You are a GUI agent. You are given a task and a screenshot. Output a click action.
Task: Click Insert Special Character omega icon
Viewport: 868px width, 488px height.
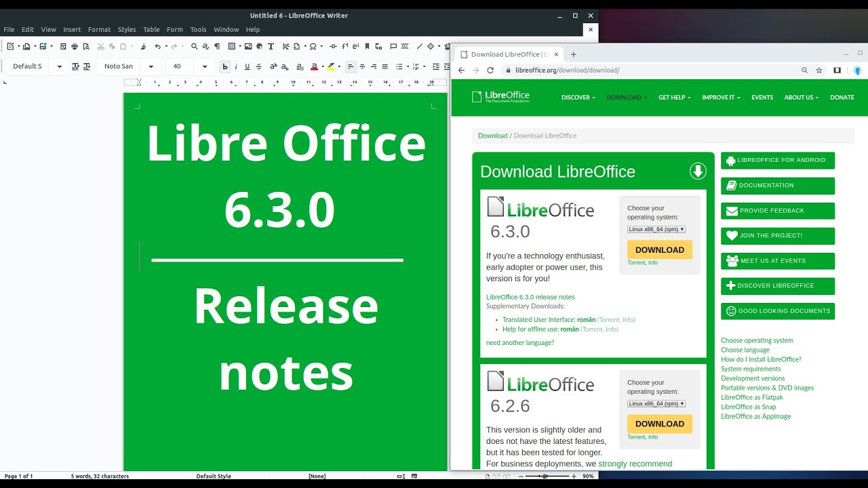click(313, 47)
